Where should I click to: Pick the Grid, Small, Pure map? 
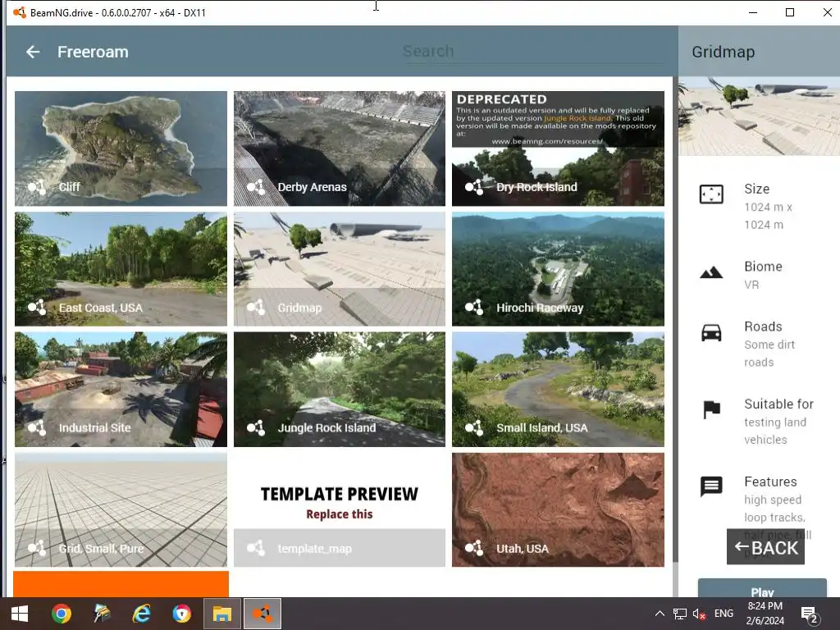pos(121,510)
